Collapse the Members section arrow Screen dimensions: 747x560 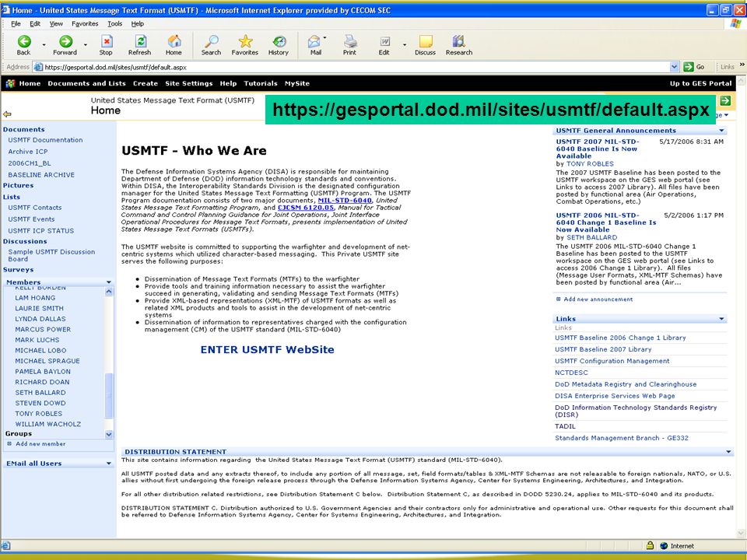[x=109, y=282]
